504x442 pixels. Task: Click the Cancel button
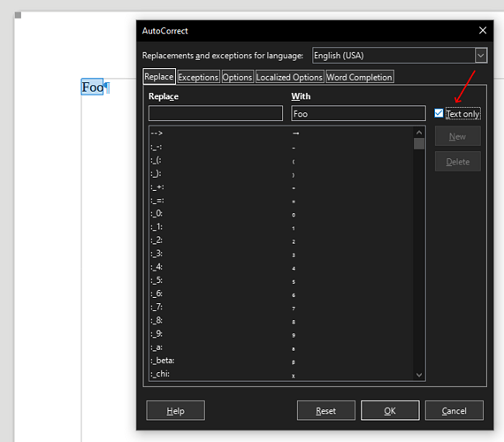point(454,410)
